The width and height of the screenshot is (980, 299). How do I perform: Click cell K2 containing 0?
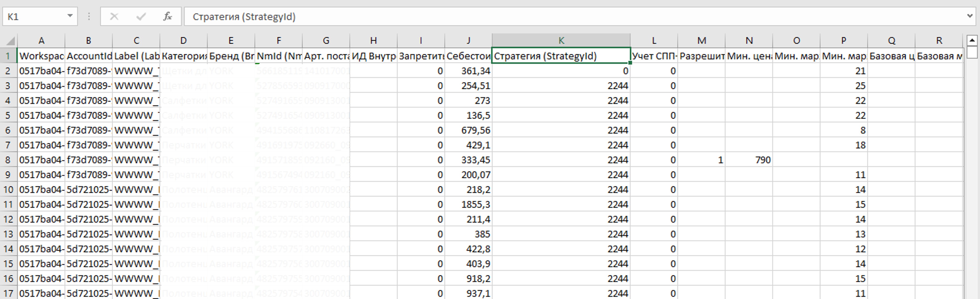(x=561, y=71)
